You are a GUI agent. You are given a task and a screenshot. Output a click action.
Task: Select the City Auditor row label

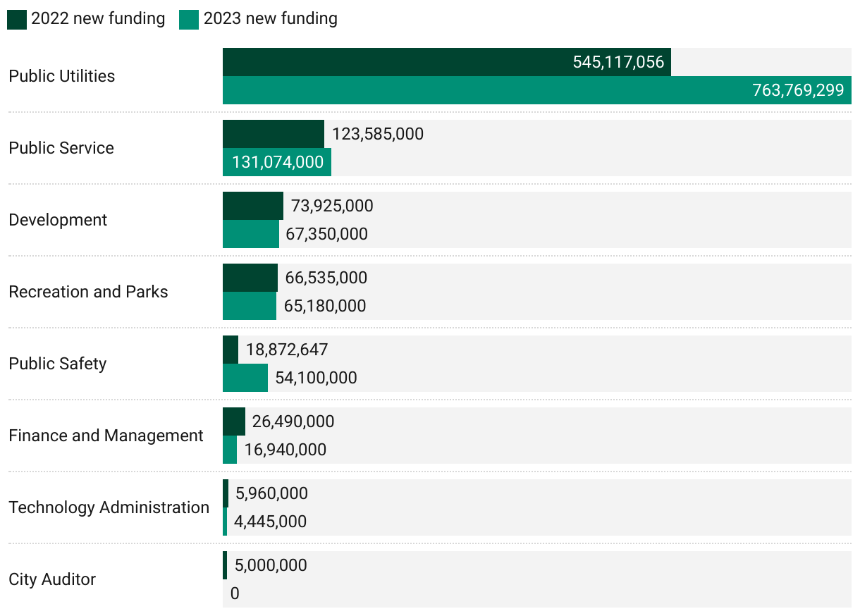click(x=52, y=579)
